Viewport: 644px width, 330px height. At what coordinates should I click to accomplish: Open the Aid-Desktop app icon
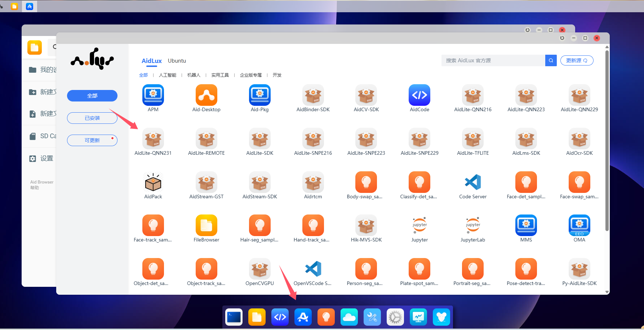coord(206,95)
